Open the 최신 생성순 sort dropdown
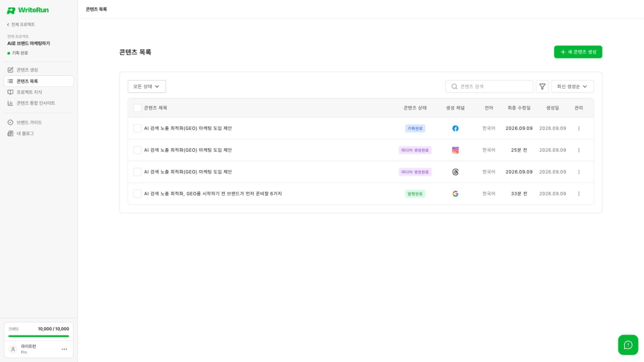The width and height of the screenshot is (644, 362). pyautogui.click(x=572, y=86)
